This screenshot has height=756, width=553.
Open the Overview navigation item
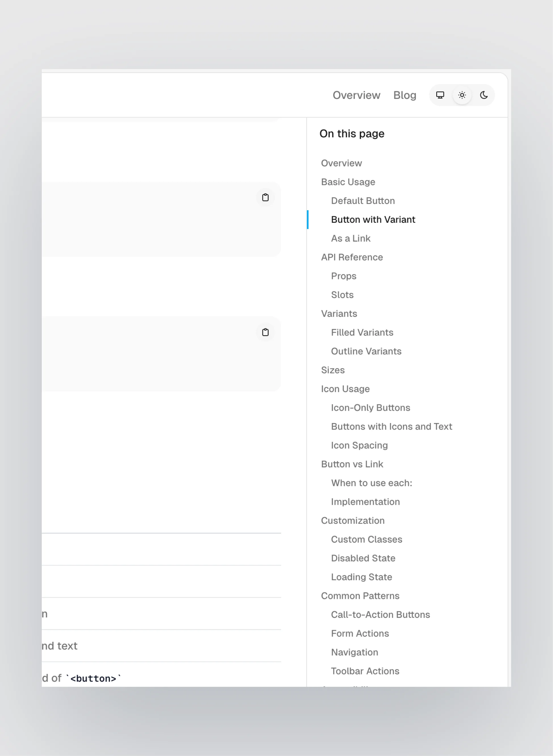coord(356,95)
